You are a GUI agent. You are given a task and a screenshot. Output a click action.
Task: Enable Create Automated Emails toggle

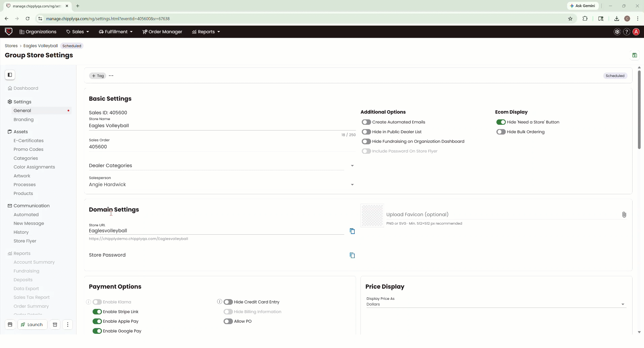click(366, 122)
